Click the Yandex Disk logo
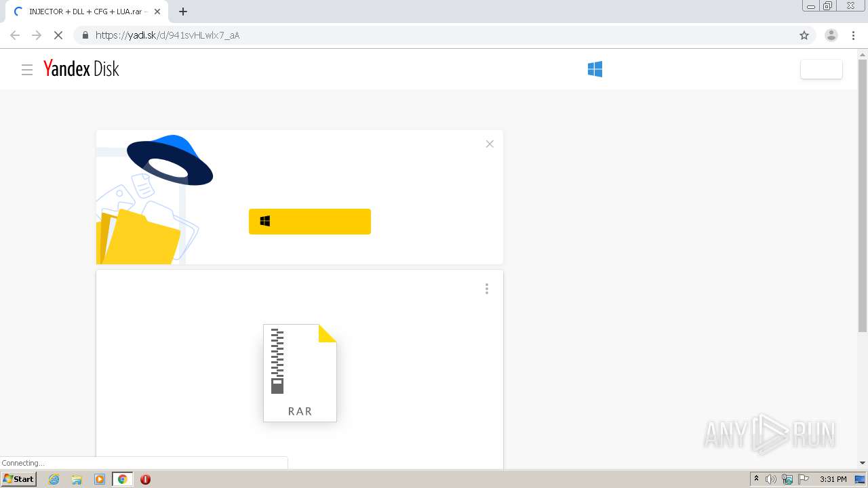The image size is (868, 488). [81, 68]
